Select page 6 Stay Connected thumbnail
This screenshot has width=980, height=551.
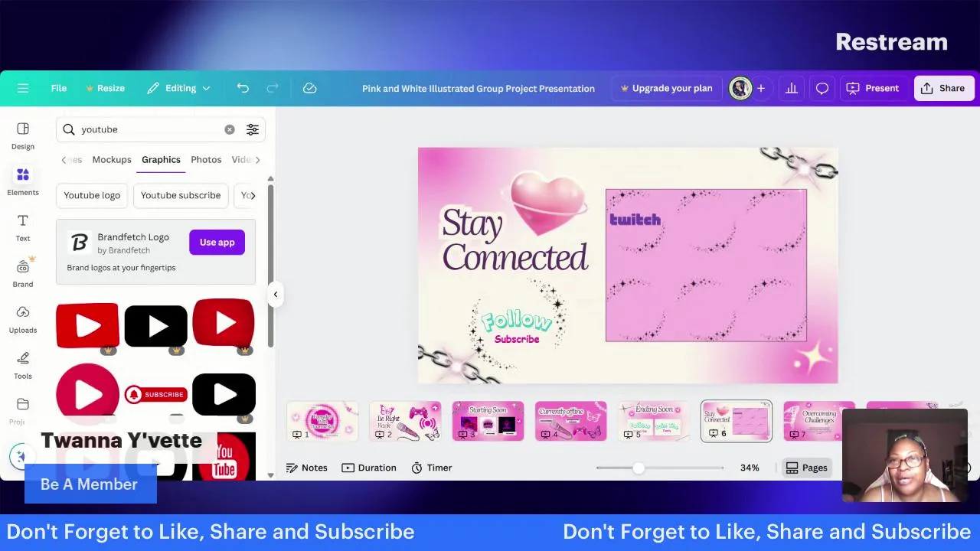[737, 421]
